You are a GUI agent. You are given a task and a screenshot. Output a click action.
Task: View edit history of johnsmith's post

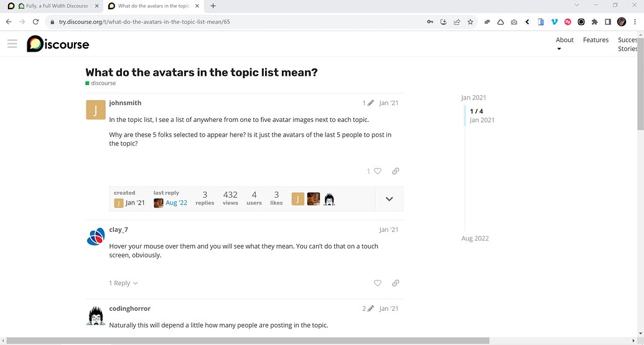click(x=368, y=103)
